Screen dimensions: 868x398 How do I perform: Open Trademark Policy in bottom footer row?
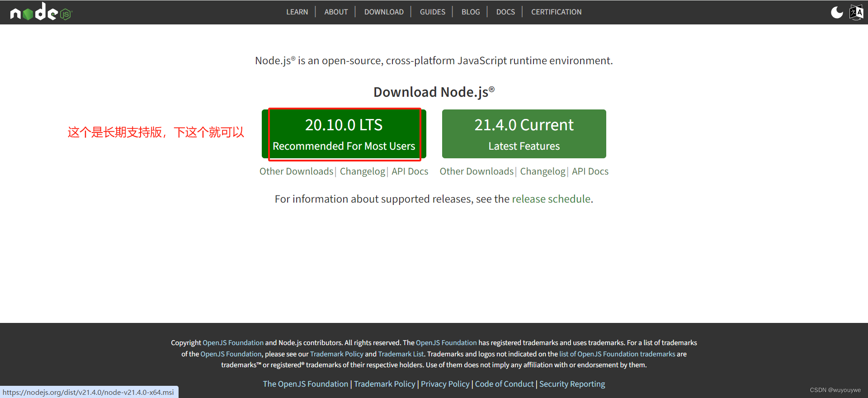click(384, 384)
